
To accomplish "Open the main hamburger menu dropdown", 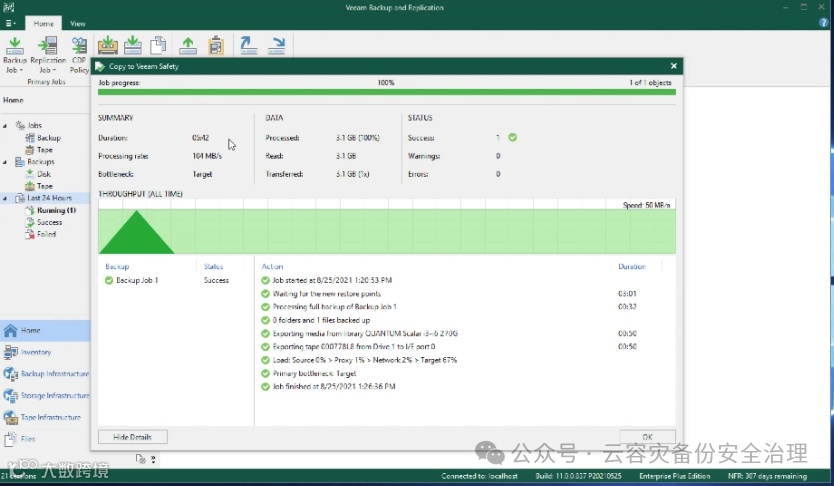I will [10, 23].
